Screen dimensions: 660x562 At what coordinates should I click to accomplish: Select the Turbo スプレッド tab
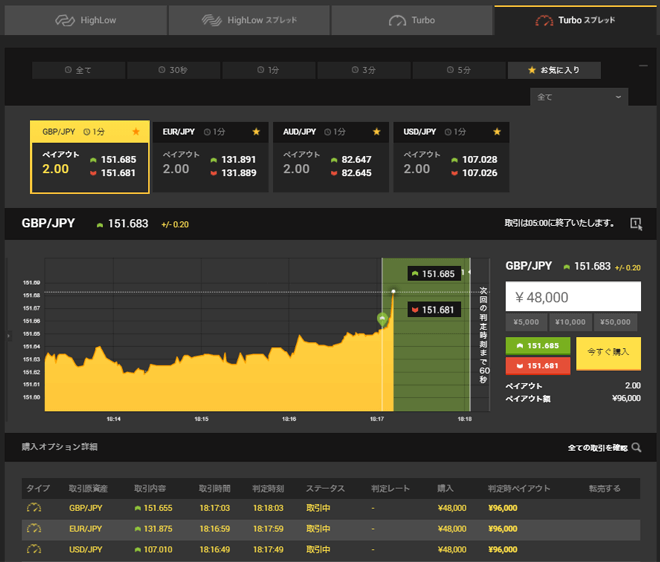tap(575, 20)
